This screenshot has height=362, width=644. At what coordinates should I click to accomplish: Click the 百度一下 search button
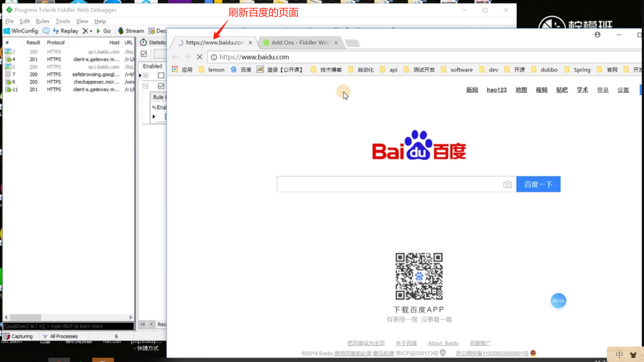[538, 184]
